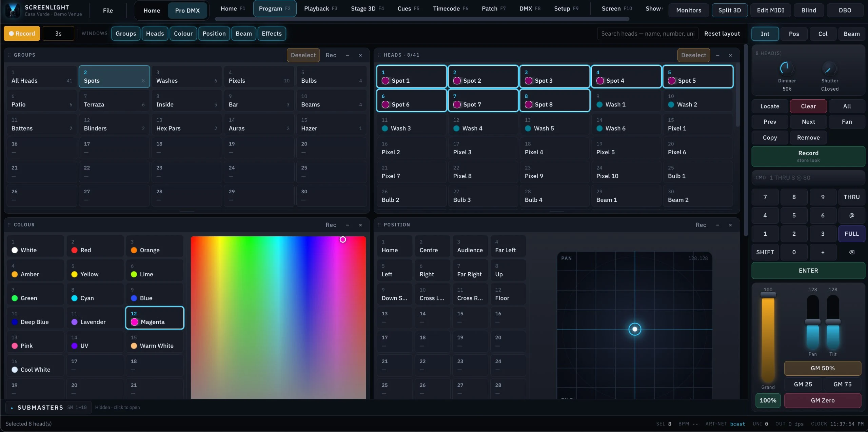Click the Tilt fader handle
The width and height of the screenshot is (868, 432).
point(833,322)
